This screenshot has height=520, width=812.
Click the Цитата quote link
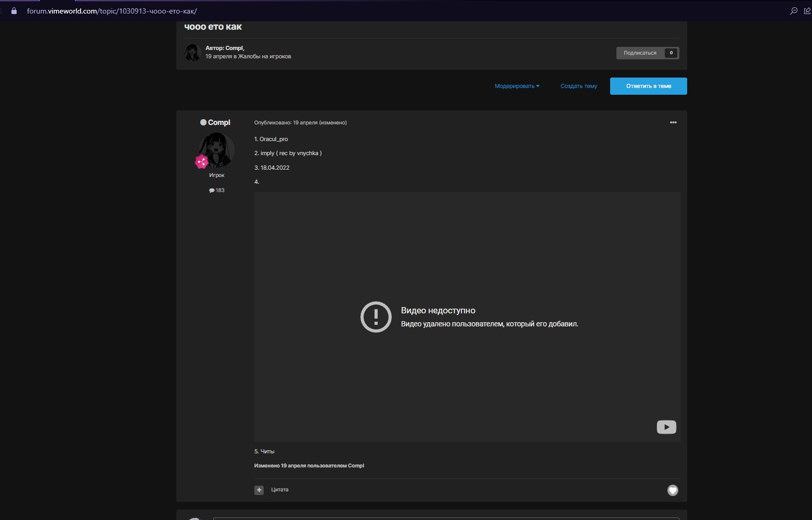point(279,490)
